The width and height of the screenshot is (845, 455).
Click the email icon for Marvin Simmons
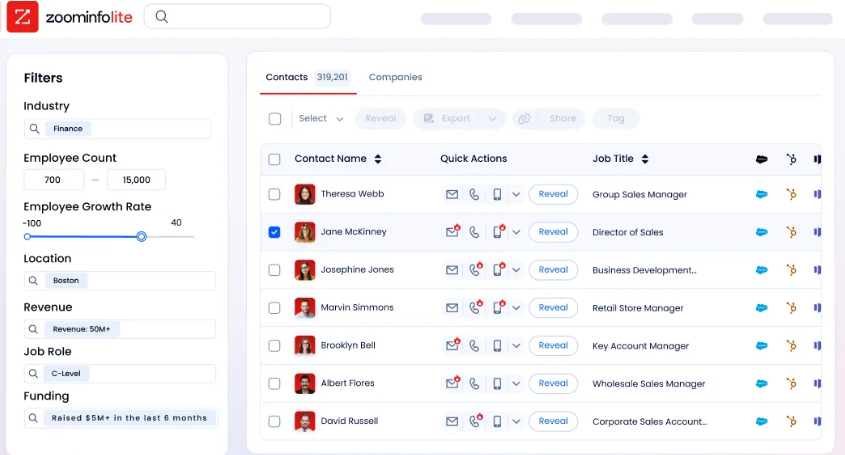coord(452,307)
